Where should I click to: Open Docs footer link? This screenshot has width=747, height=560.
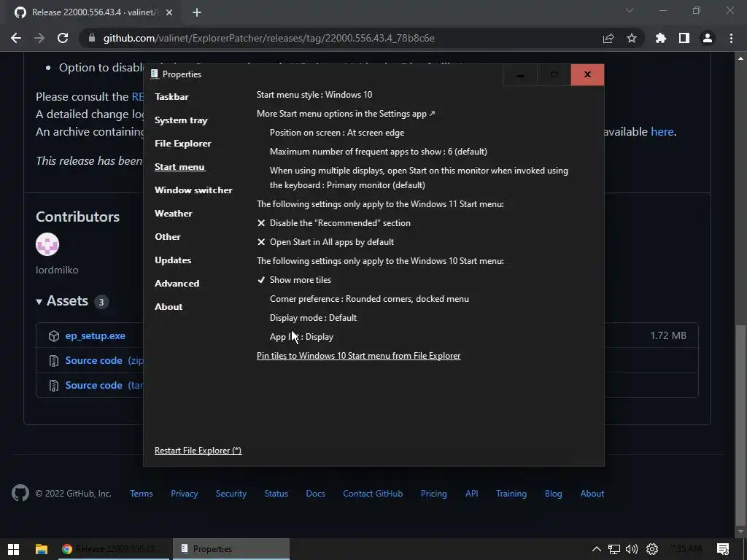tap(315, 494)
